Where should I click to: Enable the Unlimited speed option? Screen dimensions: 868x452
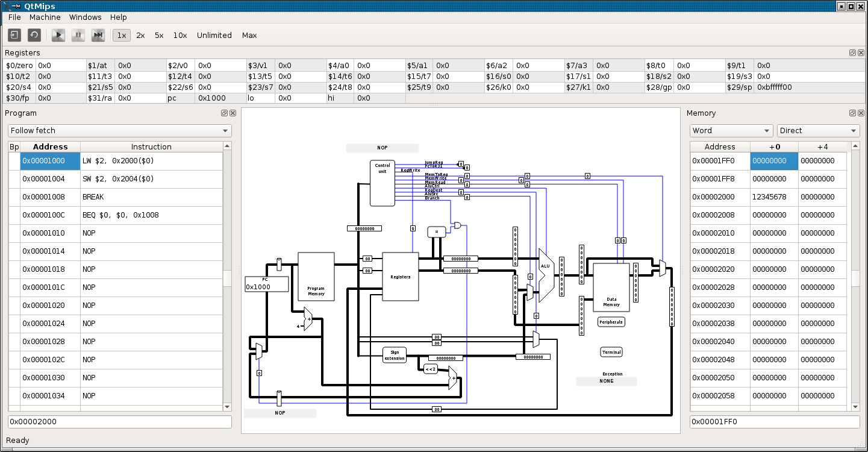point(214,36)
